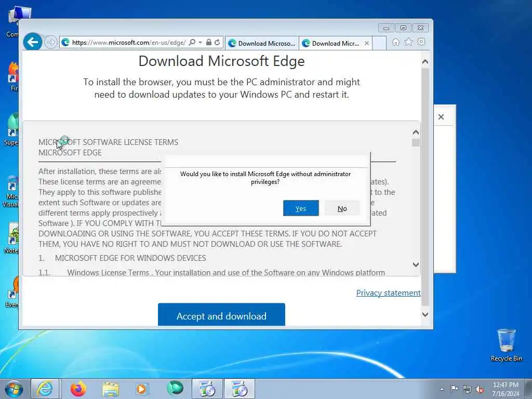Click the browser Forward arrow button

pyautogui.click(x=50, y=42)
